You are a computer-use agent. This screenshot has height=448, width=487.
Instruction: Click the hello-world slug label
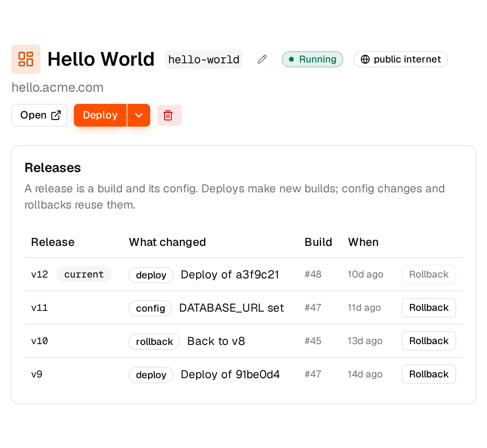[204, 60]
